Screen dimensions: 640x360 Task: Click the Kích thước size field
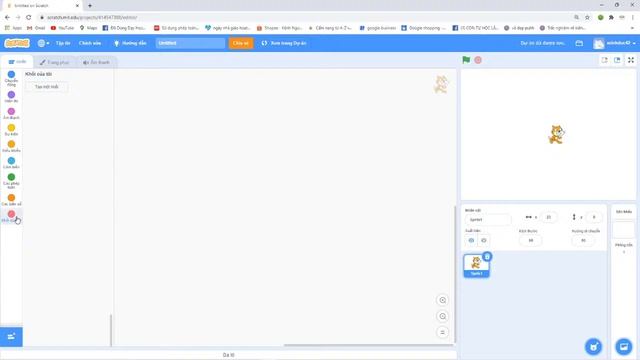531,240
